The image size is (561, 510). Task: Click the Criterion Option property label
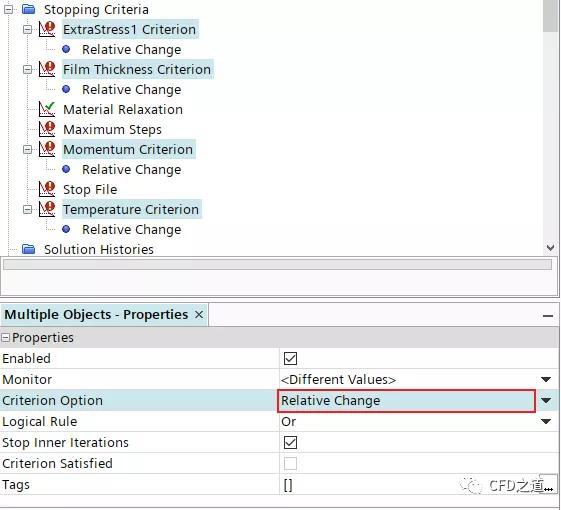52,400
